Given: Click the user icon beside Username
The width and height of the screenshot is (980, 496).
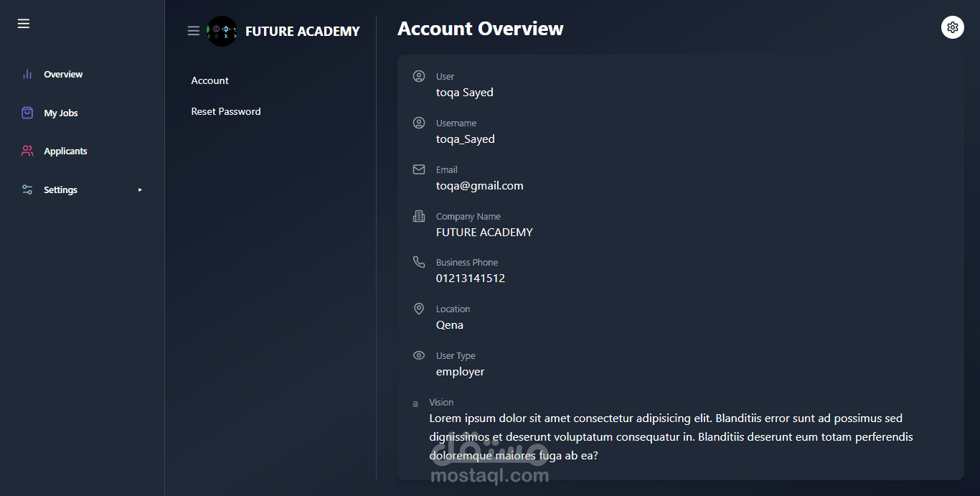Looking at the screenshot, I should [x=419, y=123].
